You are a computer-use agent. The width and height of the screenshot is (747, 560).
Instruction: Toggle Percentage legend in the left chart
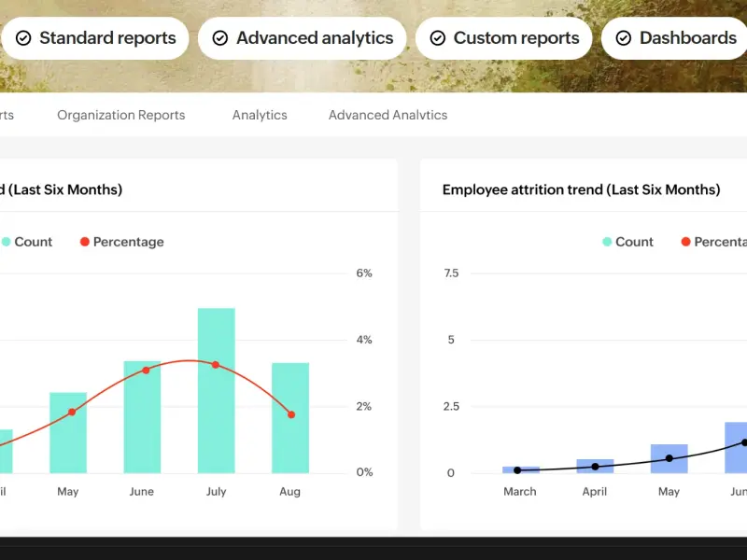pyautogui.click(x=121, y=242)
